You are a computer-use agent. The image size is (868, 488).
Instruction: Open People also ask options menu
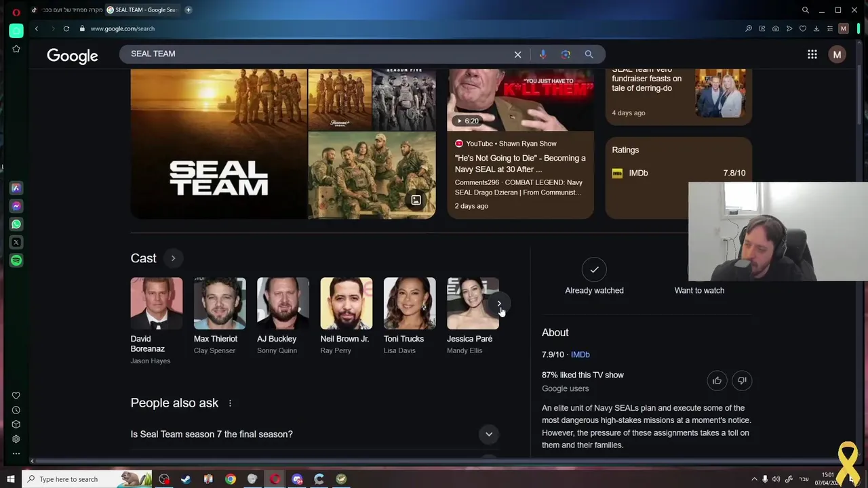pos(230,403)
